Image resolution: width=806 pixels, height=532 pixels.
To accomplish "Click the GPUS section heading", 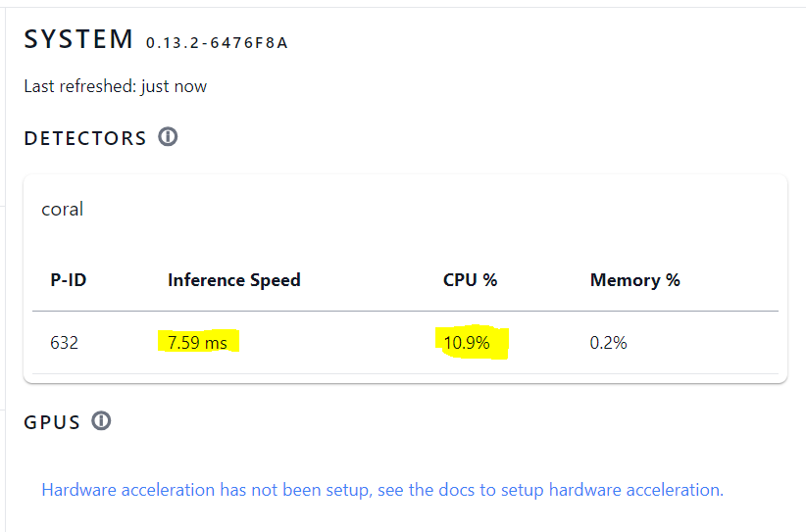I will [52, 422].
